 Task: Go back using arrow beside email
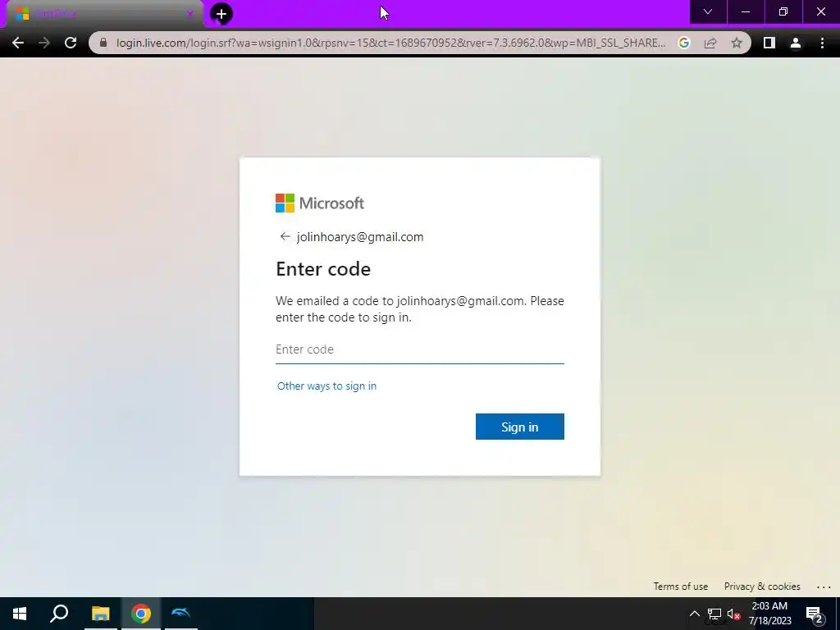(x=285, y=236)
